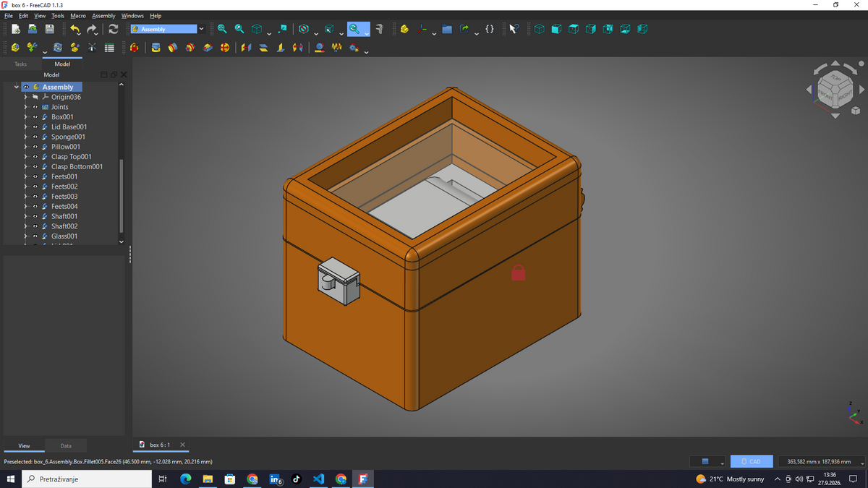Toggle visibility of Joints
Image resolution: width=868 pixels, height=488 pixels.
(35, 107)
